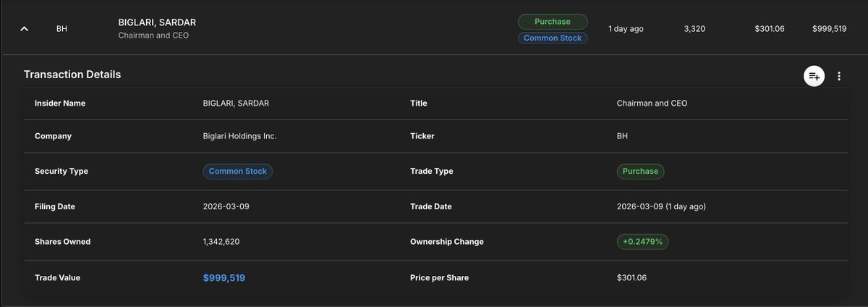This screenshot has width=868, height=307.
Task: Click BIGLARI, SARDAR value in details table
Action: point(236,104)
